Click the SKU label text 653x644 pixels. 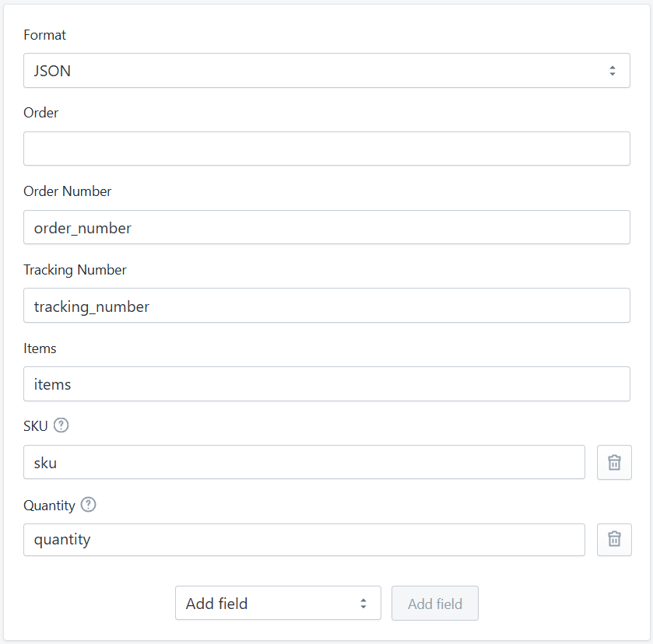tap(36, 426)
